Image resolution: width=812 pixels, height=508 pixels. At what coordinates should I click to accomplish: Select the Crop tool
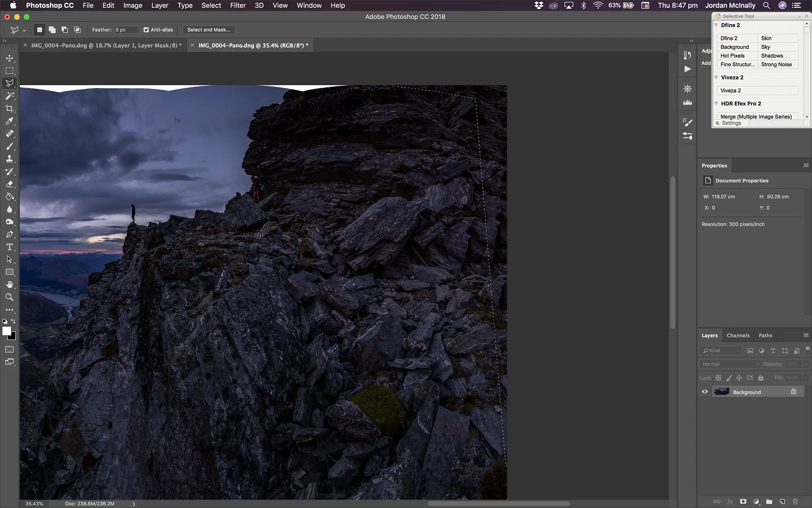click(x=10, y=109)
